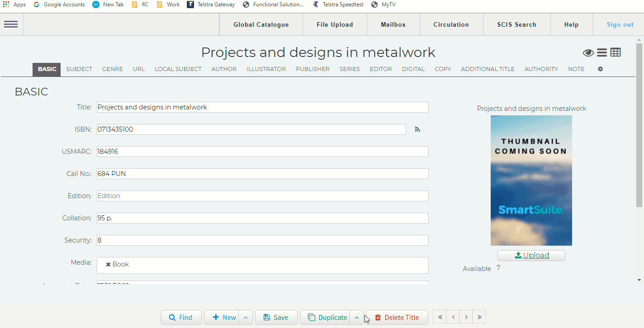Open the Work bookmark folder

[168, 5]
